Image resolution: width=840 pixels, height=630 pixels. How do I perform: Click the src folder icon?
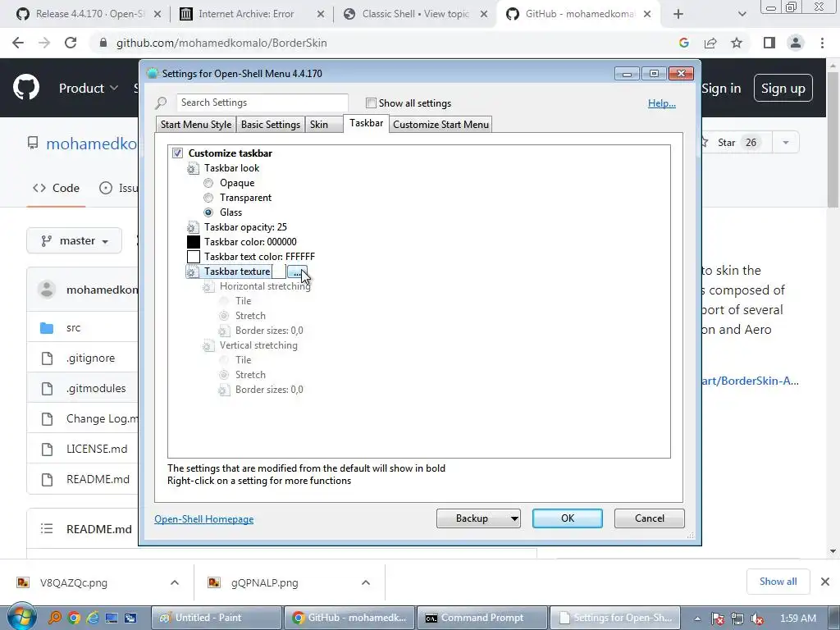[47, 328]
